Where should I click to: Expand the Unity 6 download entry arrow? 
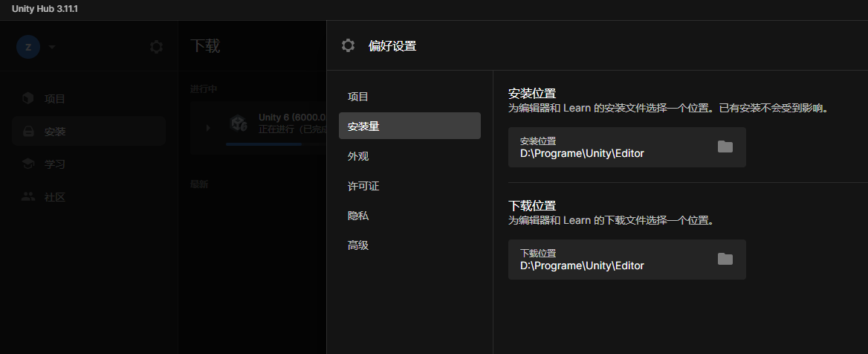[208, 128]
